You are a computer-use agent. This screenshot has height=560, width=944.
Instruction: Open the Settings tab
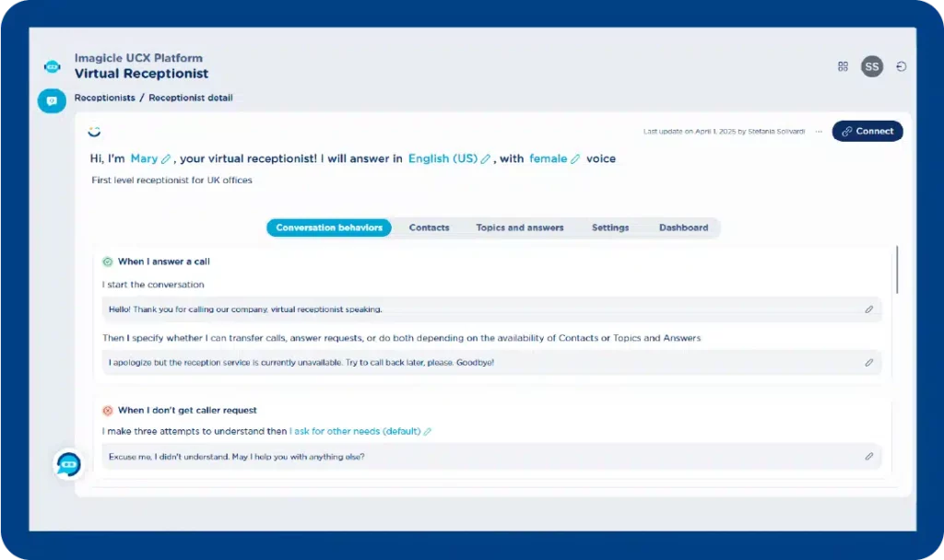610,227
